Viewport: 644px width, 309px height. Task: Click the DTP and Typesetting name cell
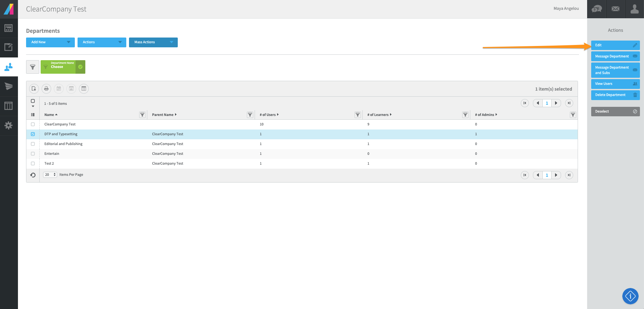tap(61, 134)
